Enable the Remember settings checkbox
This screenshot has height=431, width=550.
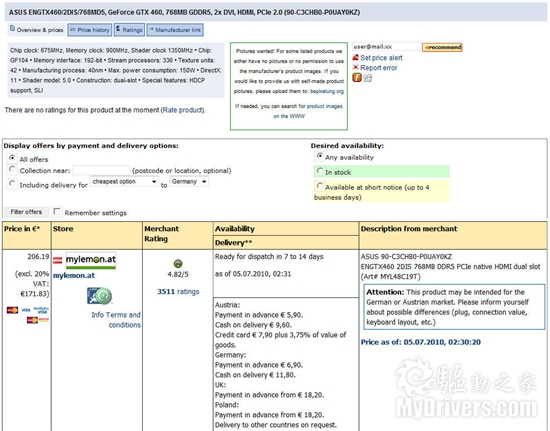click(x=56, y=211)
